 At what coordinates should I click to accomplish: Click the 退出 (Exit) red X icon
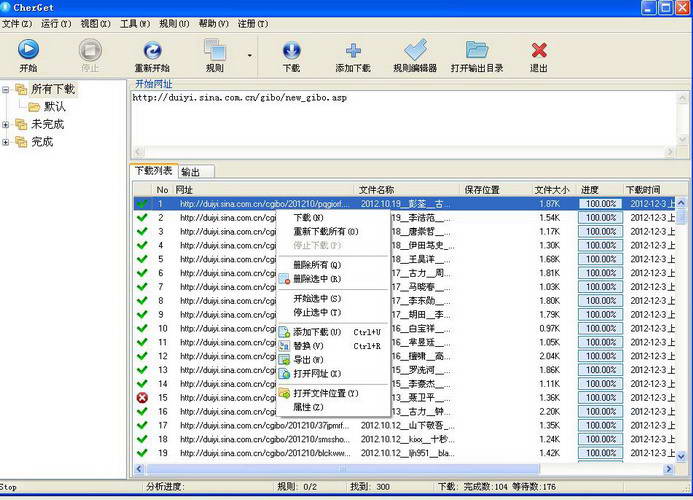[539, 50]
